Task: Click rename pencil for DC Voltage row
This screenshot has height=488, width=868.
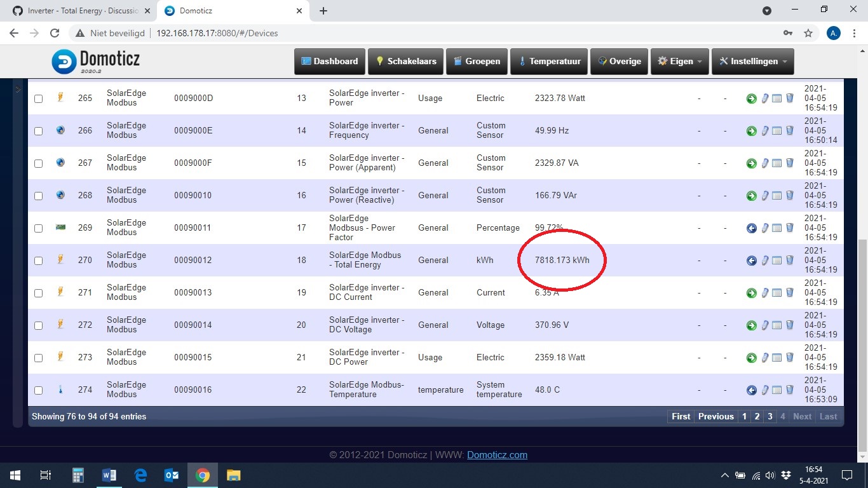Action: [765, 325]
